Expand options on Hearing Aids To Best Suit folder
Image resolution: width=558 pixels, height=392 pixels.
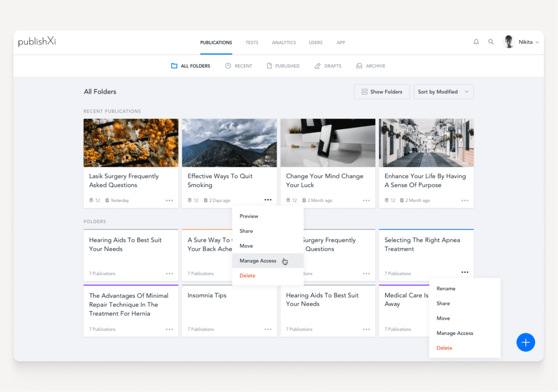click(x=170, y=273)
